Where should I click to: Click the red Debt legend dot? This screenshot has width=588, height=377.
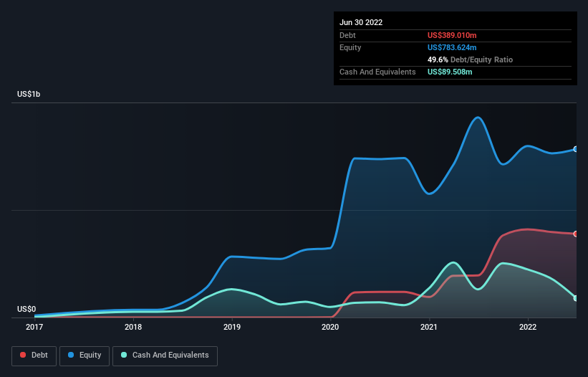coord(23,355)
